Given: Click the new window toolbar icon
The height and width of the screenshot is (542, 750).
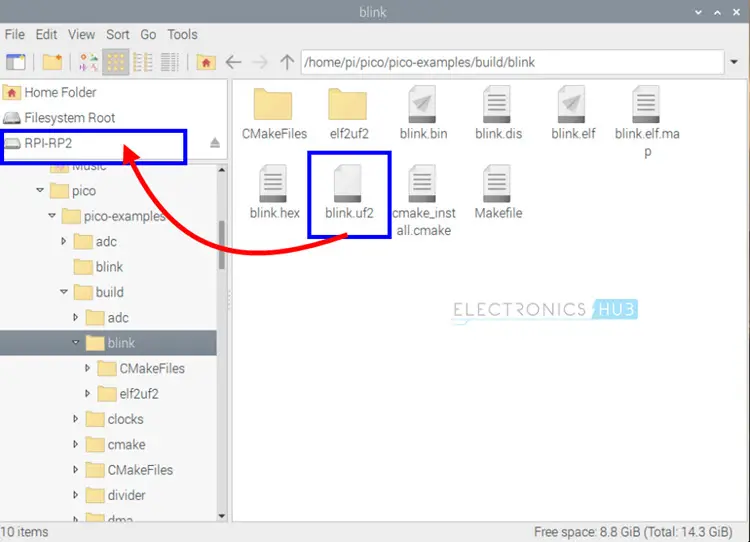Looking at the screenshot, I should pos(16,62).
